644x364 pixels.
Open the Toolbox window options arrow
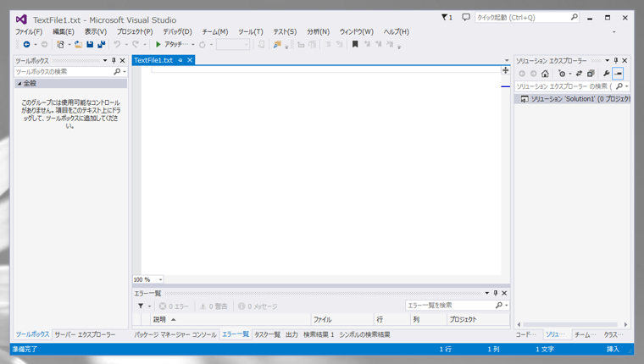[x=105, y=61]
